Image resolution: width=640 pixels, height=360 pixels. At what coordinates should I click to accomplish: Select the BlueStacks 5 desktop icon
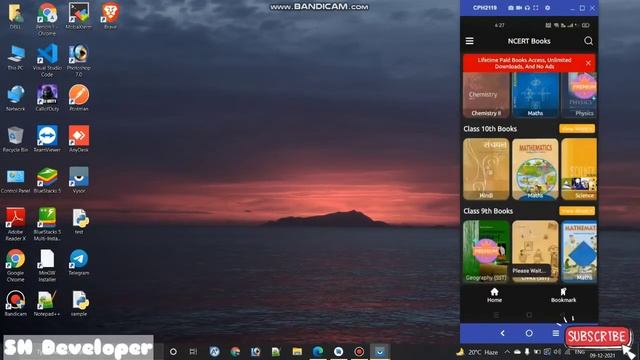pyautogui.click(x=47, y=180)
